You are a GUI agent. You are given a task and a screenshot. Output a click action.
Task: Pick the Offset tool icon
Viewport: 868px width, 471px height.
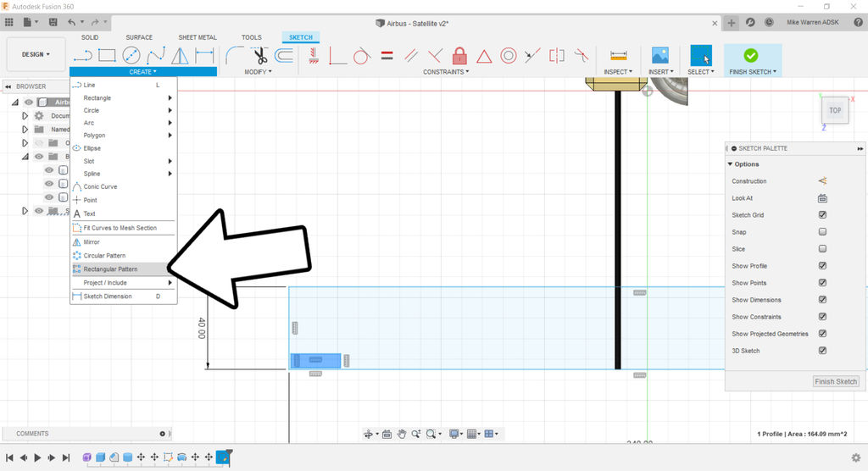284,55
